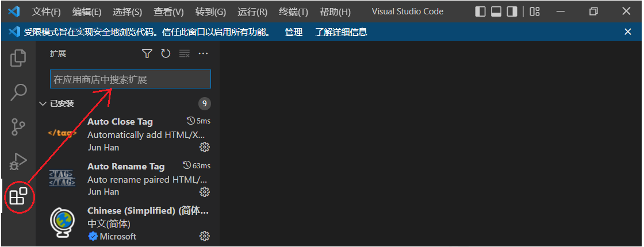Open the Source Control view
Viewport: 644px width, 247px height.
tap(18, 127)
